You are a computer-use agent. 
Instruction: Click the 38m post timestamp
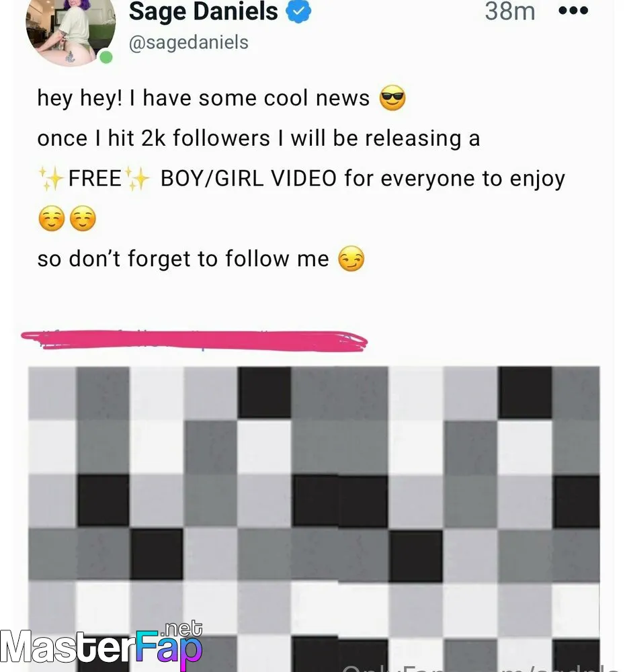(x=510, y=11)
